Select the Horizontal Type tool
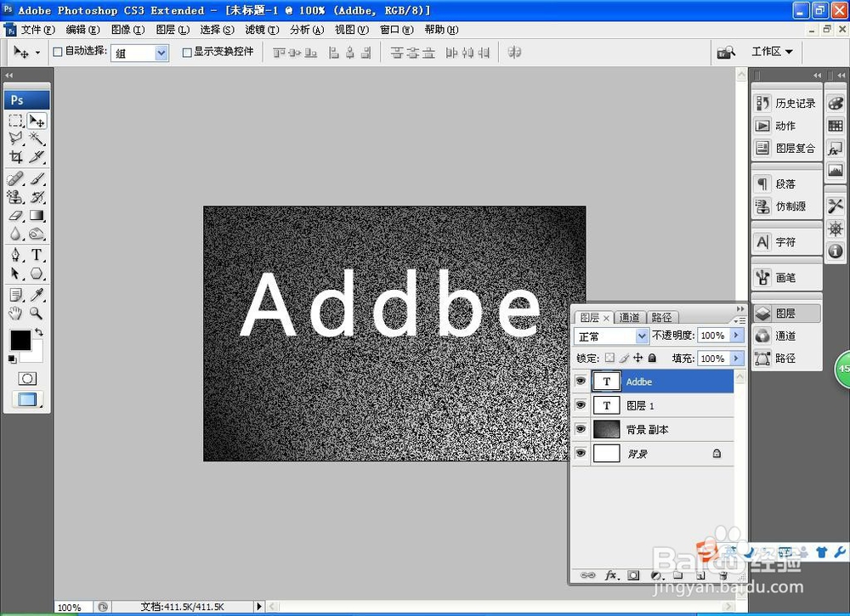Image resolution: width=850 pixels, height=616 pixels. tap(37, 255)
